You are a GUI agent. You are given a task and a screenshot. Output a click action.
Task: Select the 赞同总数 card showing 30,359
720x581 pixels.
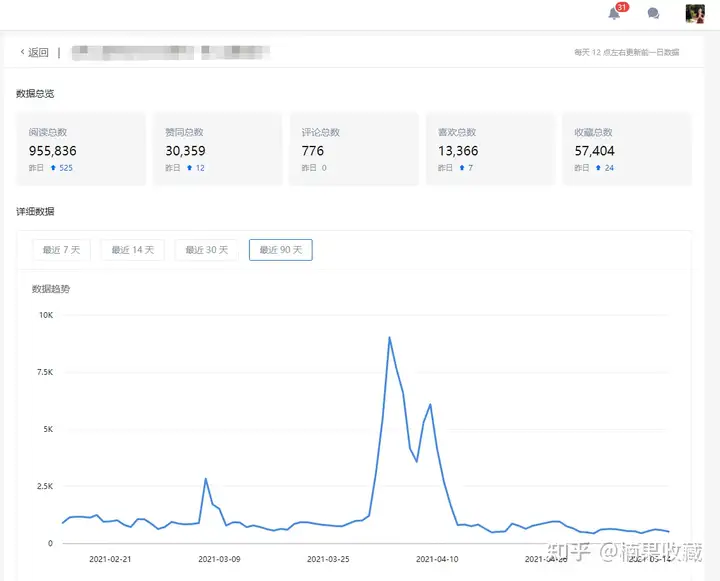pos(217,149)
